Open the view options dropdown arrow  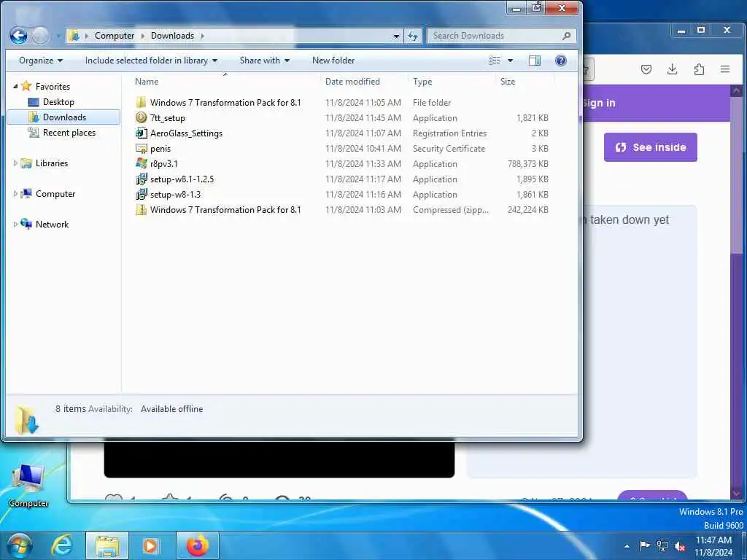(x=510, y=61)
